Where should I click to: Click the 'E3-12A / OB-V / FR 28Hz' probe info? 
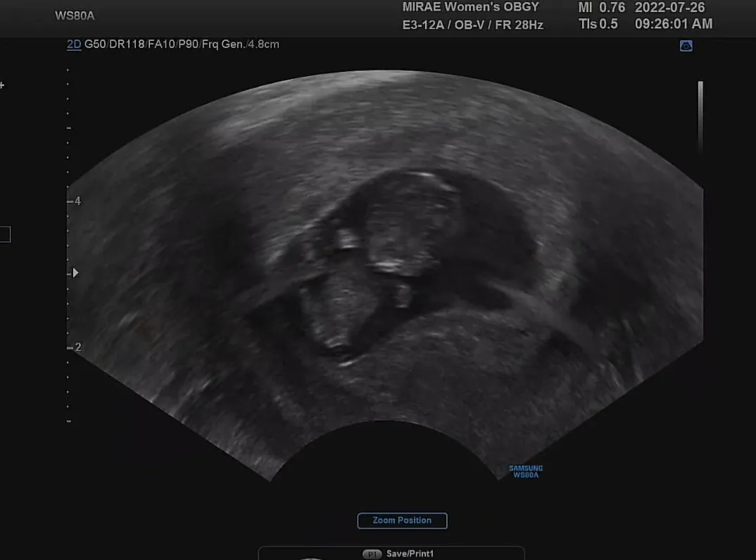pos(472,25)
